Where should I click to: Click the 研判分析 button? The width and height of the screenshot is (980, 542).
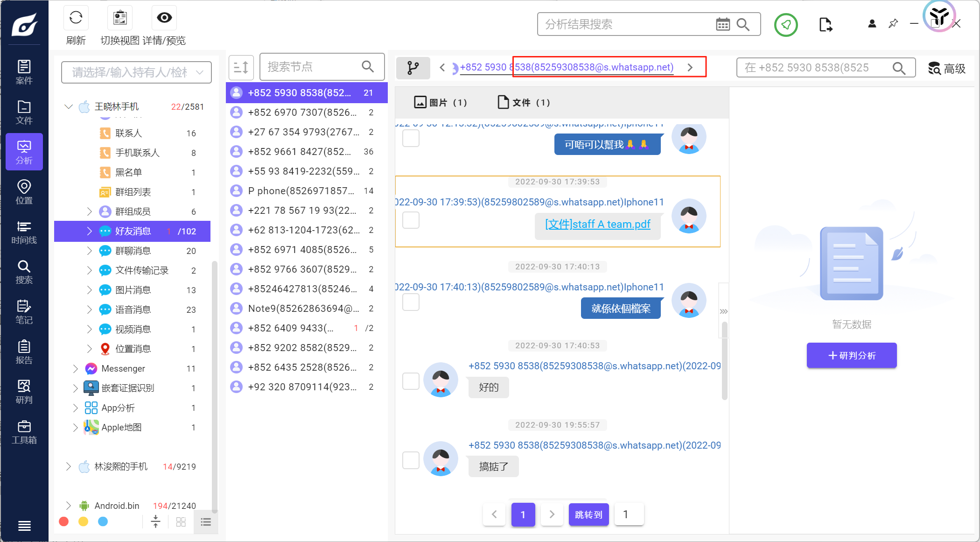[x=851, y=355]
